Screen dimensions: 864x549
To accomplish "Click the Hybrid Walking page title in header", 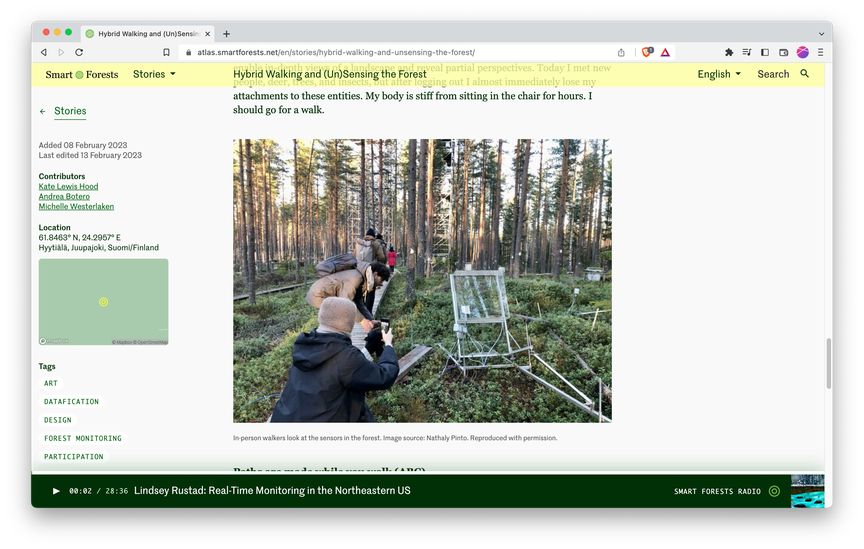I will [x=330, y=74].
